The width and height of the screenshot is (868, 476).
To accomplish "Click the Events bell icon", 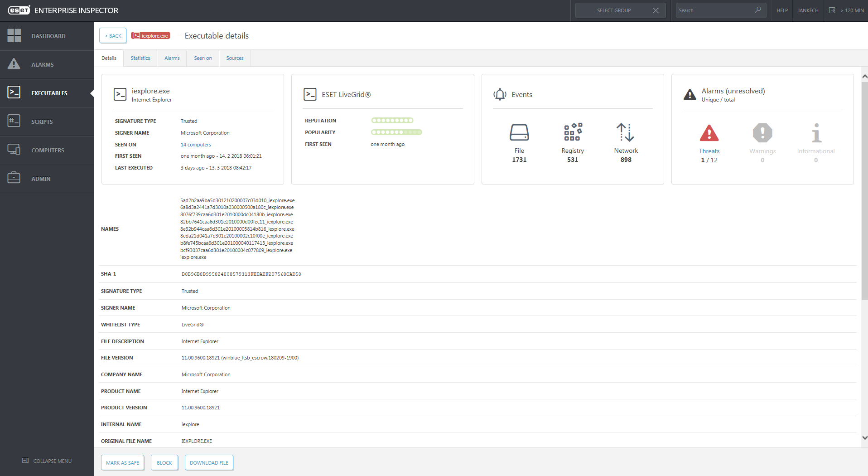I will coord(500,94).
